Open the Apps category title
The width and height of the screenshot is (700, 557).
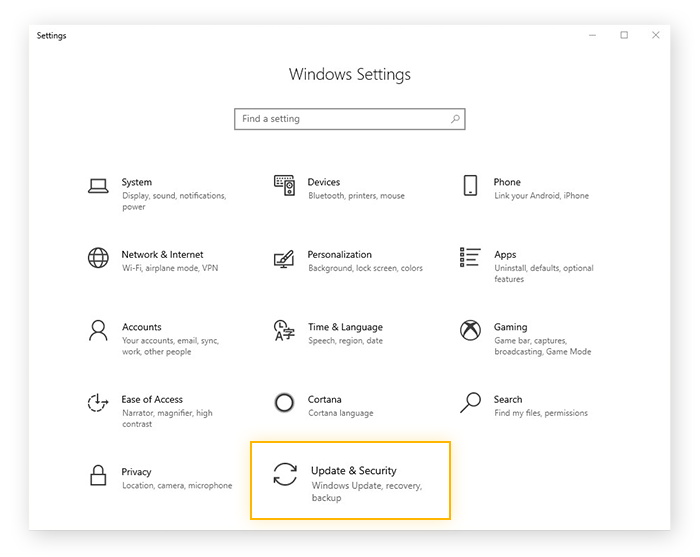[505, 255]
